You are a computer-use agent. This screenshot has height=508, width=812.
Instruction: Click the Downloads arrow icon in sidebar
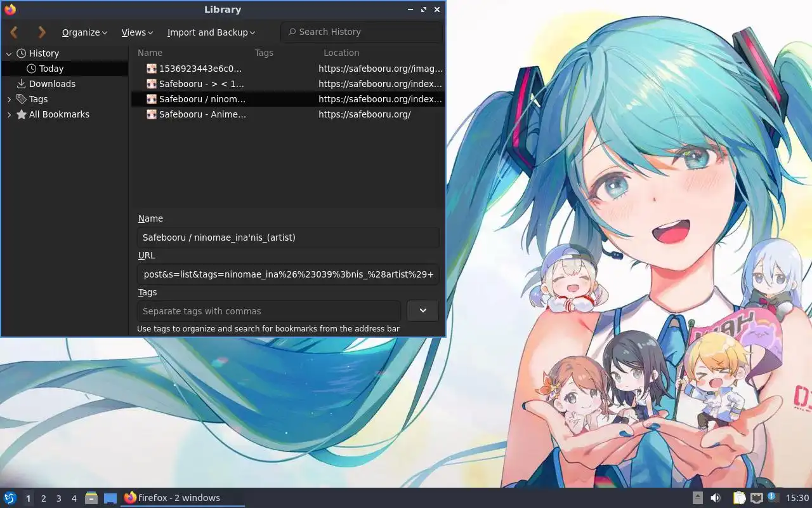point(22,84)
